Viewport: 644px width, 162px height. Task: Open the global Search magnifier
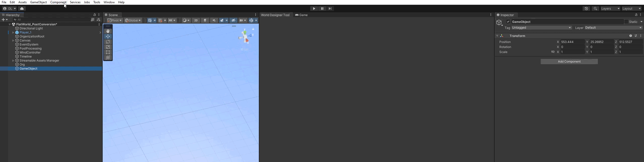(x=595, y=9)
